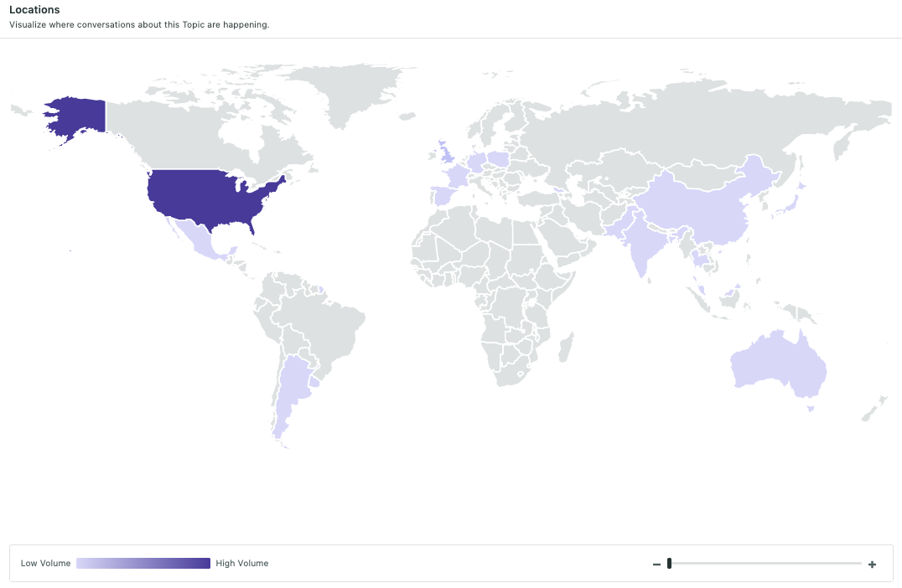Screen dimensions: 902x588
Task: Select Spain on the map
Action: pos(444,195)
